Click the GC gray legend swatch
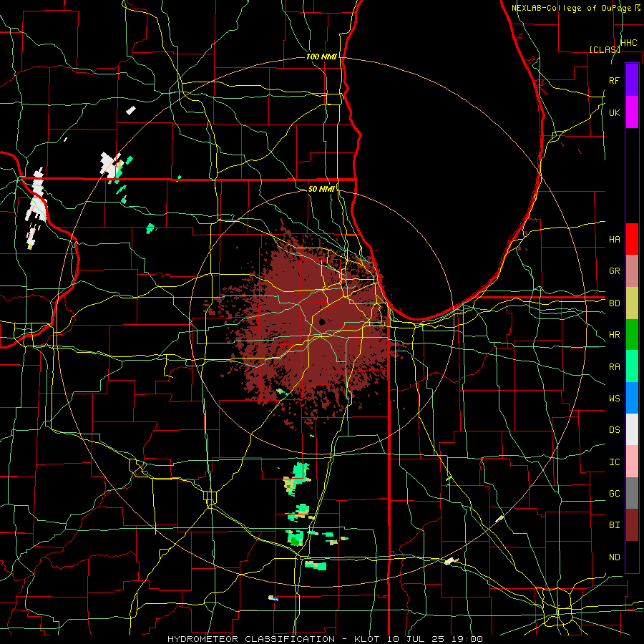The image size is (644, 644). click(632, 493)
